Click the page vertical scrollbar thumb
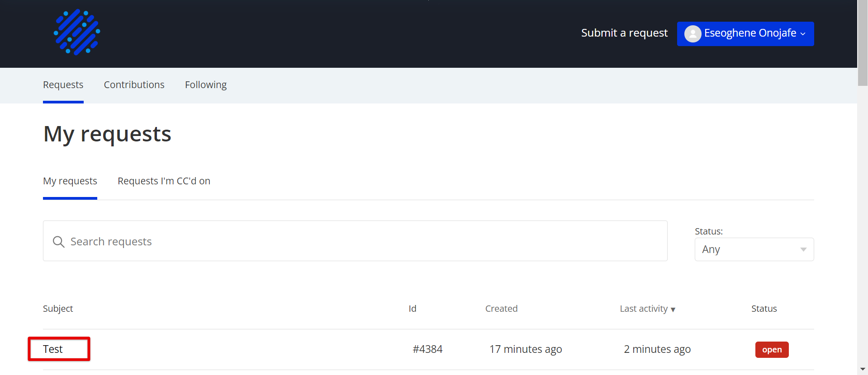The width and height of the screenshot is (868, 375). pyautogui.click(x=863, y=43)
